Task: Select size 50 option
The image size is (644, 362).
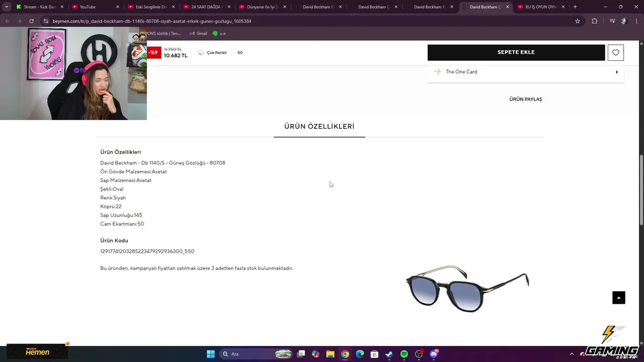Action: pos(240,53)
